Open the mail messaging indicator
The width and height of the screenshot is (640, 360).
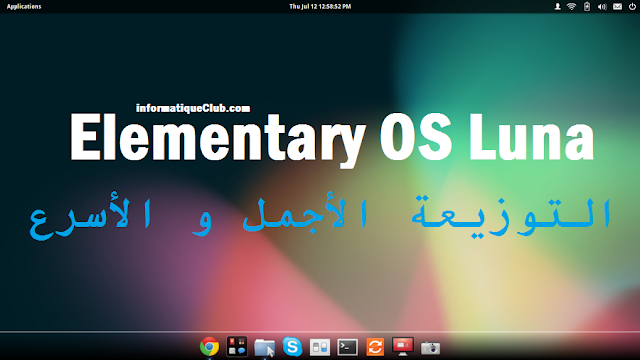[x=618, y=7]
